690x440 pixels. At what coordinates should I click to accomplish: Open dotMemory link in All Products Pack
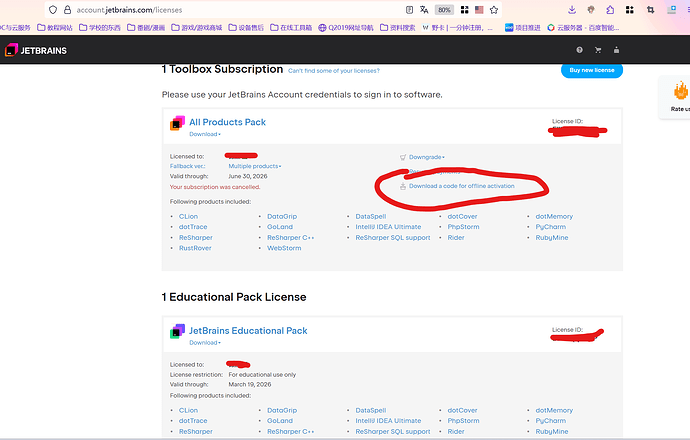(x=554, y=216)
